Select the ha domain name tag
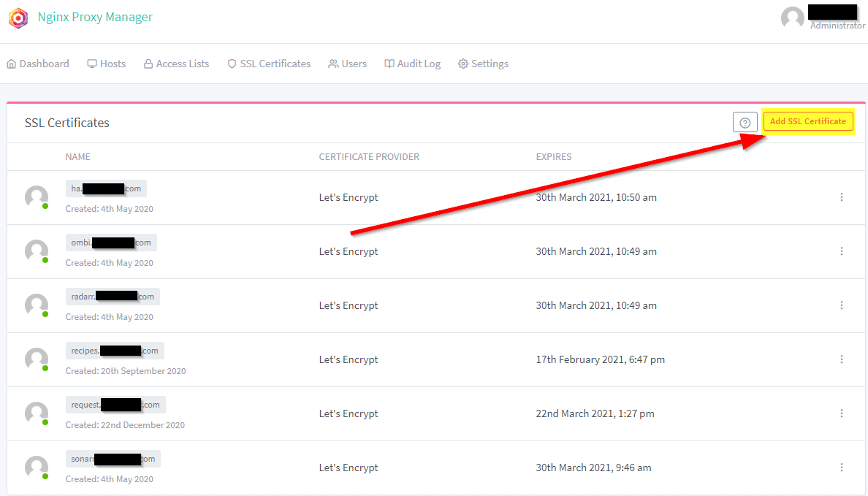 106,188
